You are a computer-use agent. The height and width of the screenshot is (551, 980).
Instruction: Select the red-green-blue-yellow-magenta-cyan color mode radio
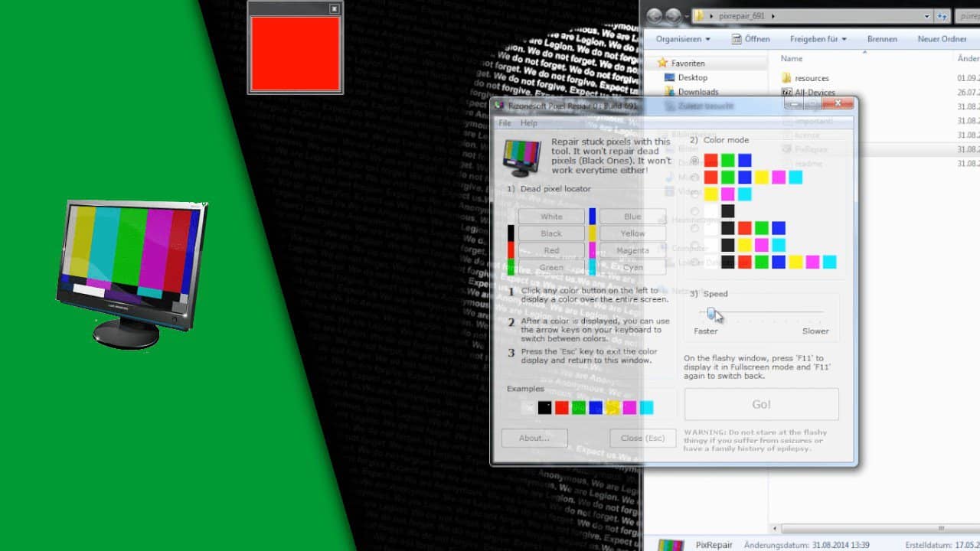(x=694, y=178)
